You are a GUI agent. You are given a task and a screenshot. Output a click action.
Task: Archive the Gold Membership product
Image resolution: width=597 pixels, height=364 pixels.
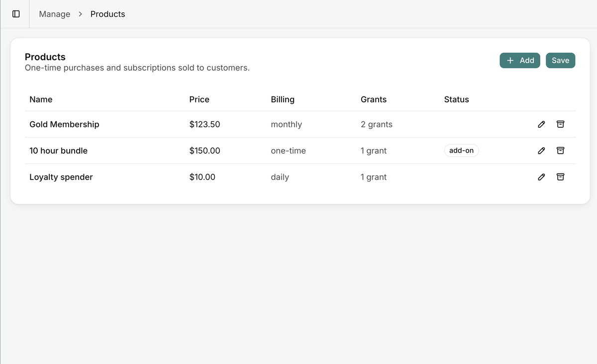560,124
